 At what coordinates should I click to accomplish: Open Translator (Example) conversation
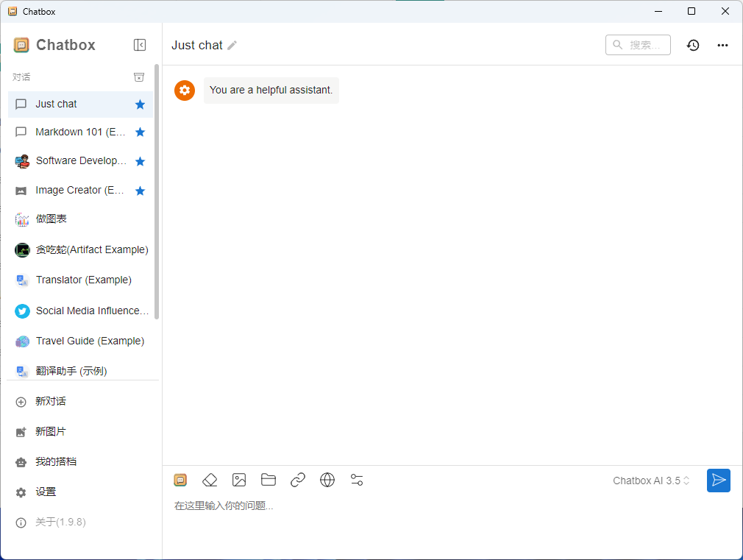click(81, 280)
